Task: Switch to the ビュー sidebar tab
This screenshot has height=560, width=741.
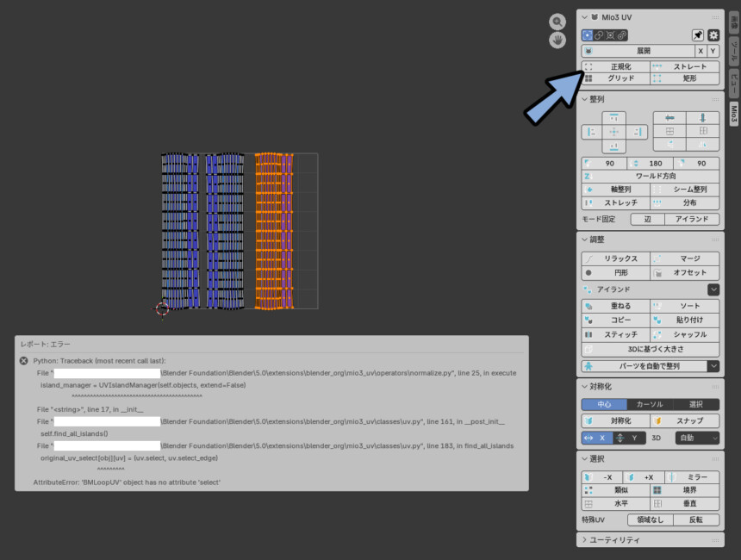Action: tap(733, 82)
